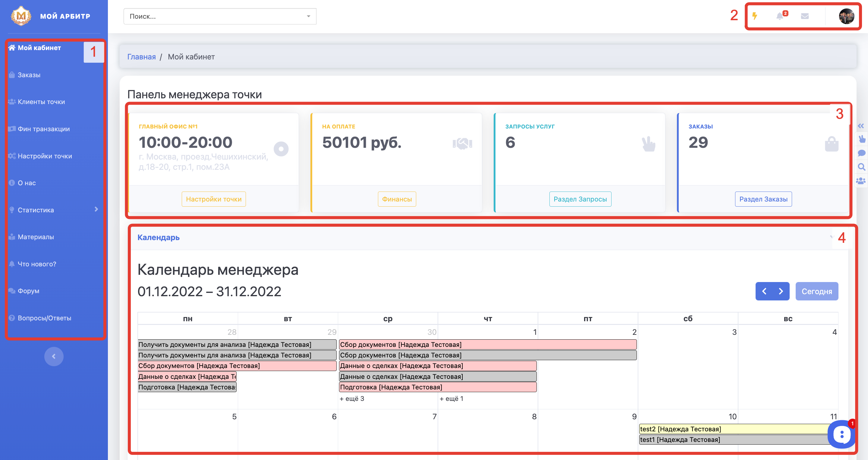Viewport: 868px width, 460px height.
Task: Open the notifications bell icon
Action: click(x=780, y=16)
